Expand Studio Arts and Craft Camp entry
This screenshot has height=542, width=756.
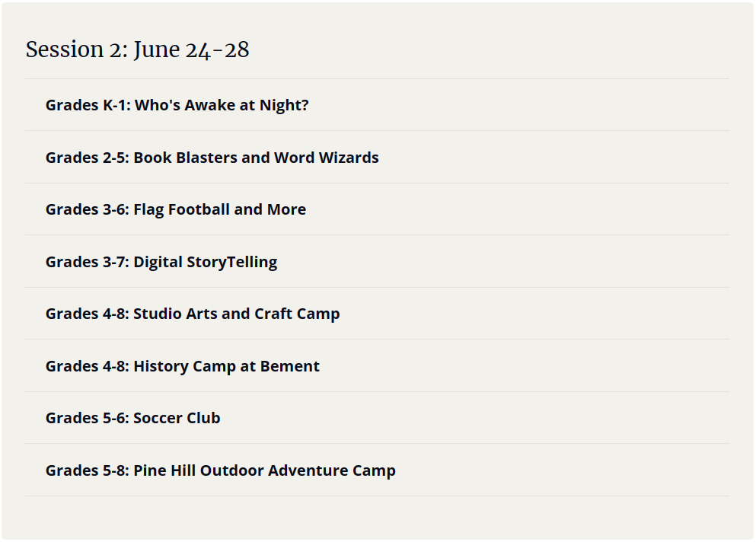tap(377, 314)
